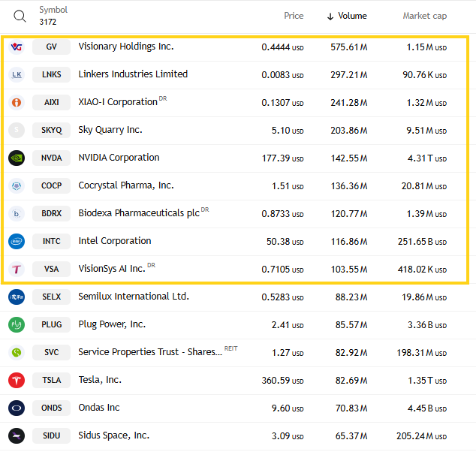Image resolution: width=476 pixels, height=455 pixels.
Task: Click Sky Quarry's volume 203.86 M
Action: [349, 131]
